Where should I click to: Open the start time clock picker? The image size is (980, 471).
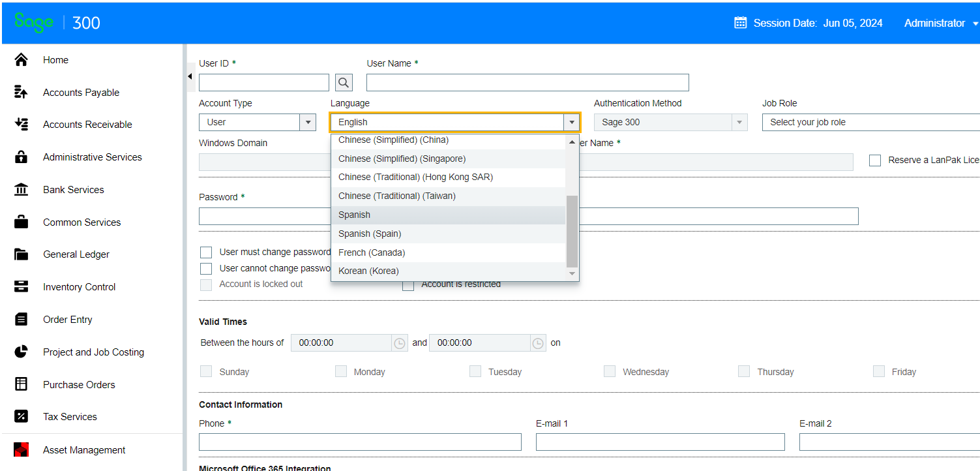coord(400,343)
